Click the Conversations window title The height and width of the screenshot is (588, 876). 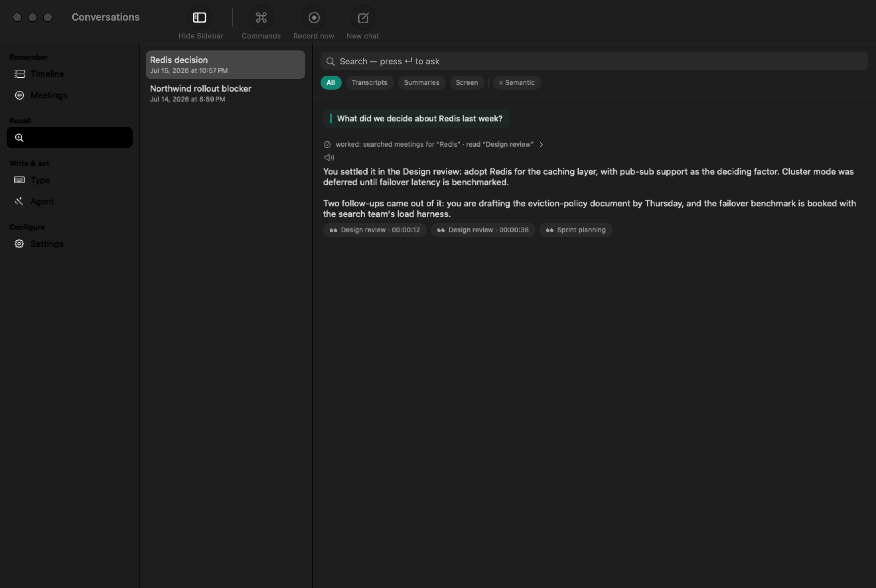coord(106,17)
